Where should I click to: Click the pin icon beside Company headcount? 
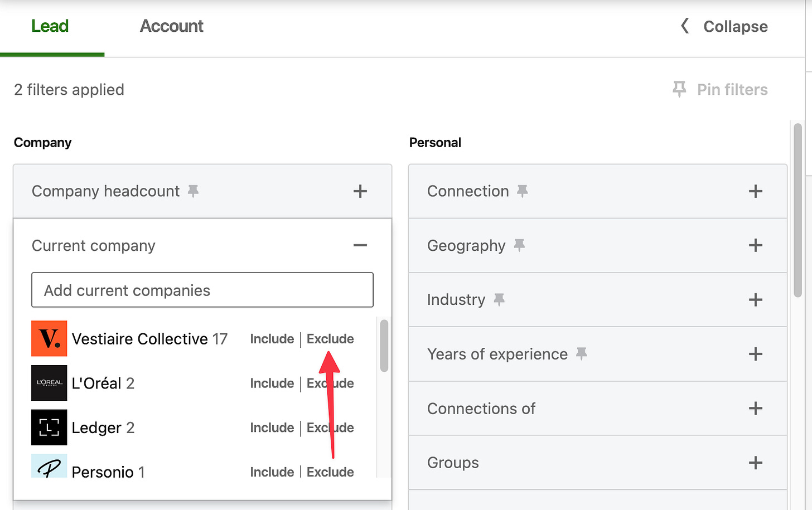pos(193,191)
